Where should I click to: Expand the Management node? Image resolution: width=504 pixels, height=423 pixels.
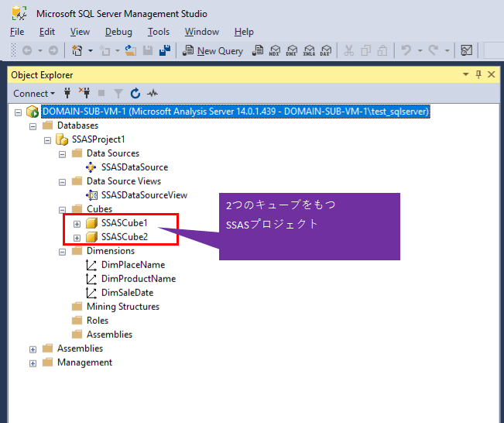[33, 363]
